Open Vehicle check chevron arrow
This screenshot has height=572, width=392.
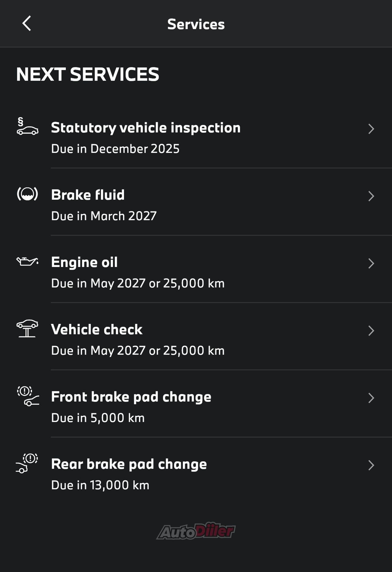click(371, 331)
